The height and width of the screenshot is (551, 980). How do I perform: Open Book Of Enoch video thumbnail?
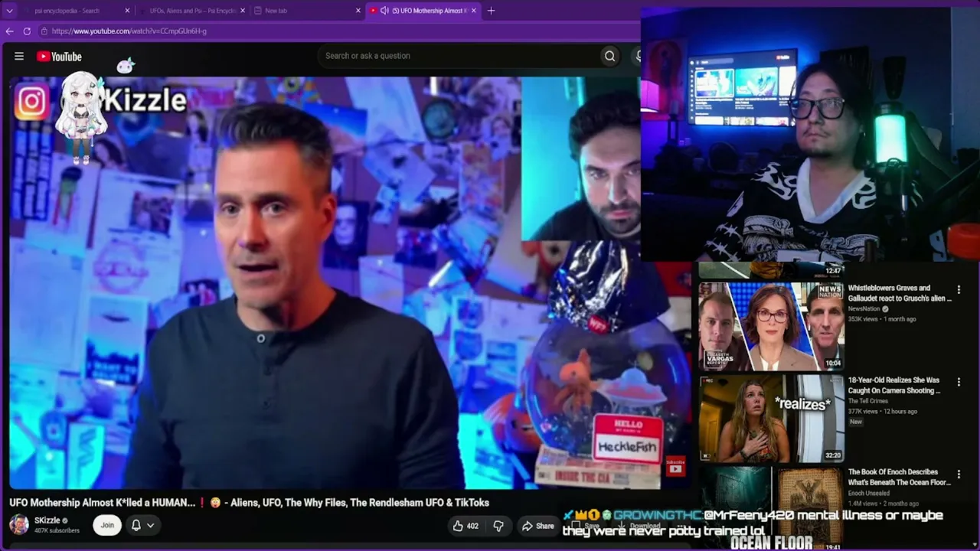point(771,509)
